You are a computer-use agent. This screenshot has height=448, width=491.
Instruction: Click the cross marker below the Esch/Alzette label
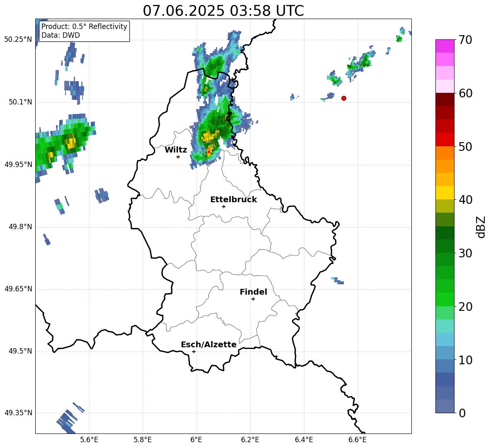pyautogui.click(x=194, y=351)
